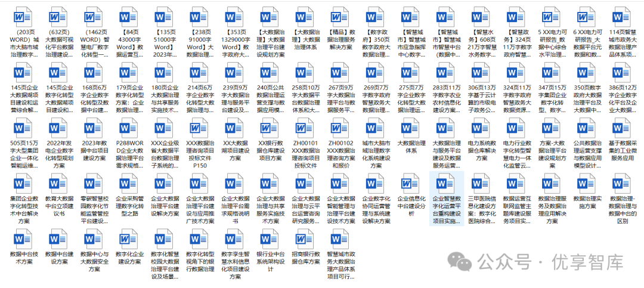644x288 pixels.
Task: Click file name 214页6万字企业数字化转型大数据治理
Action: pyautogui.click(x=199, y=99)
